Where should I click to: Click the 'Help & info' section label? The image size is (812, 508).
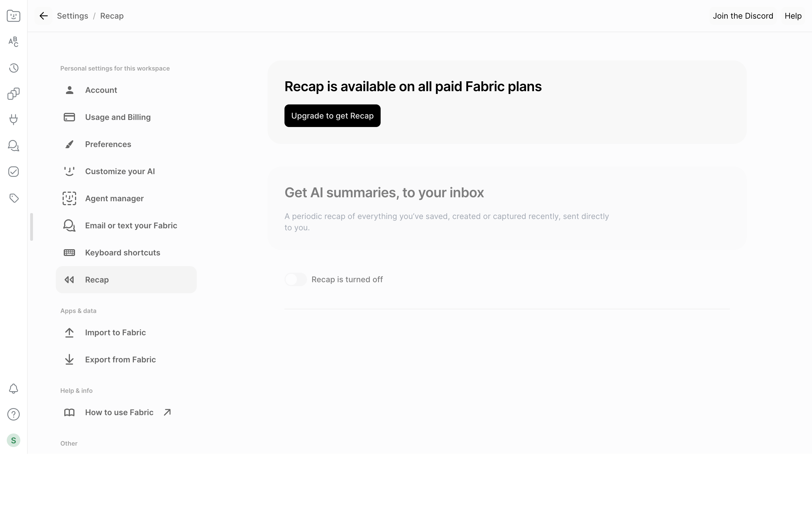click(76, 390)
